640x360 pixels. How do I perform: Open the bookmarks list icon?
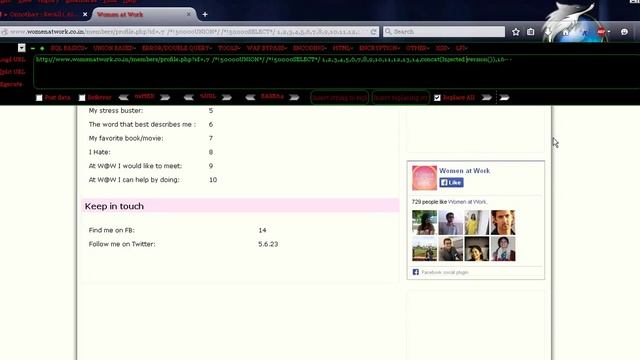[x=531, y=32]
